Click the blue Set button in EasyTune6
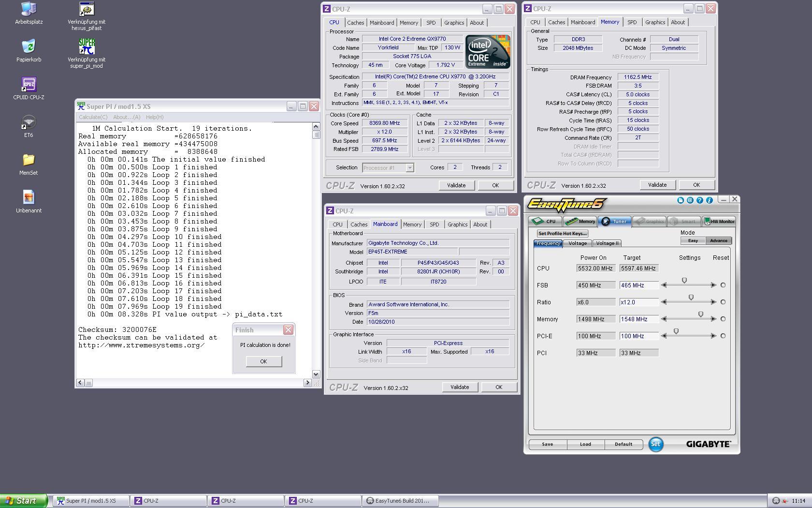This screenshot has width=812, height=508. (x=655, y=444)
